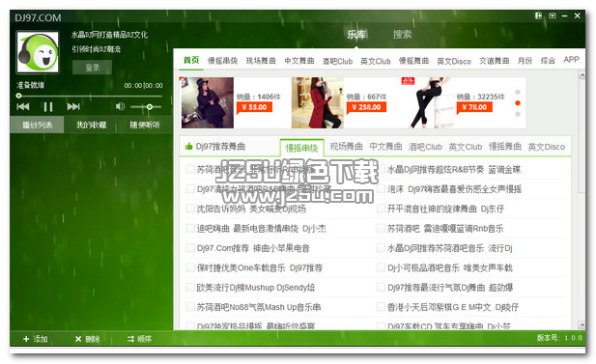Click the 版本号: 1.0.0 version text
596x364 pixels.
(559, 338)
